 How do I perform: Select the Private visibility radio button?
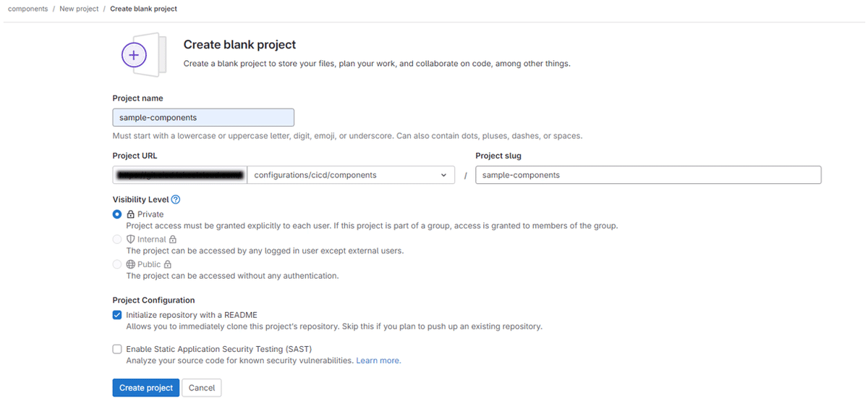point(117,214)
